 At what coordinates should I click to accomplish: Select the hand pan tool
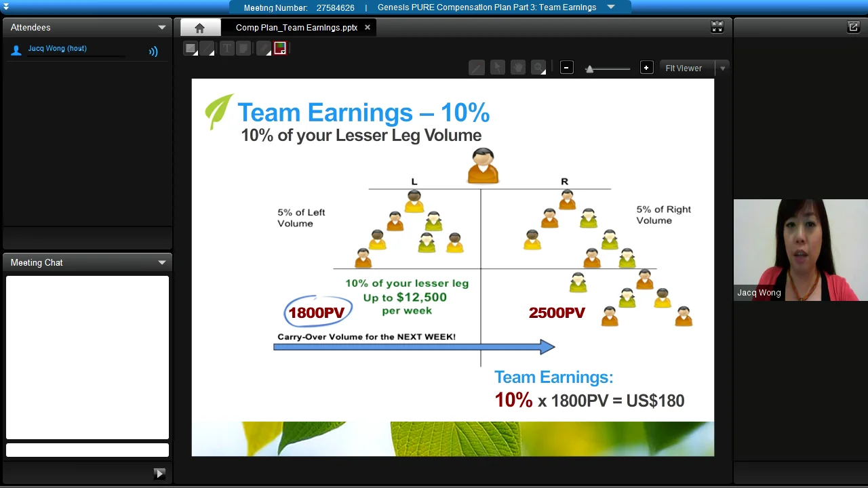518,68
